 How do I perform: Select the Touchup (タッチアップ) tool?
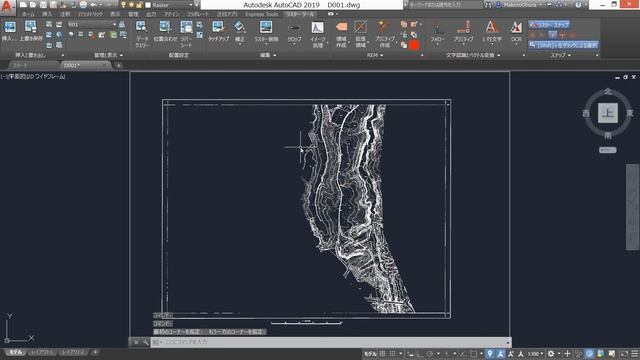pyautogui.click(x=218, y=31)
